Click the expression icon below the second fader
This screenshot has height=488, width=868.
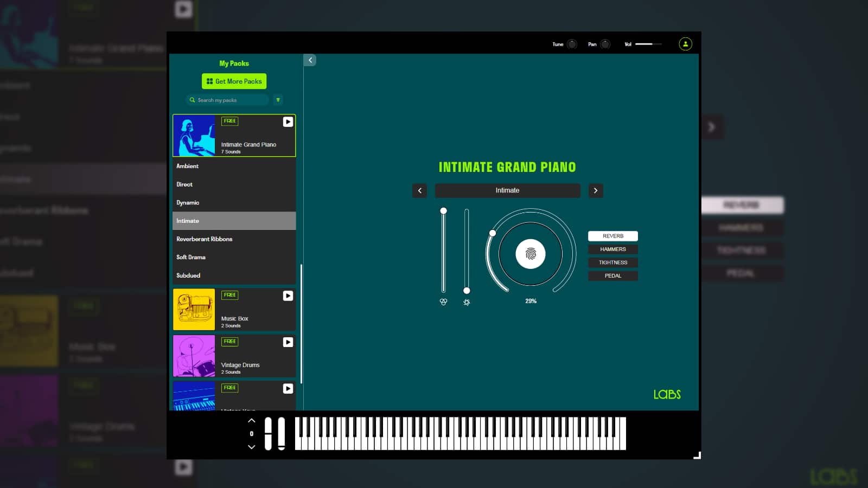coord(465,302)
